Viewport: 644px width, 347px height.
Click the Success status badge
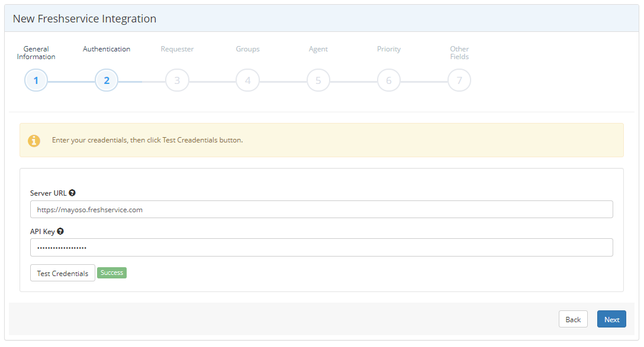click(x=111, y=273)
